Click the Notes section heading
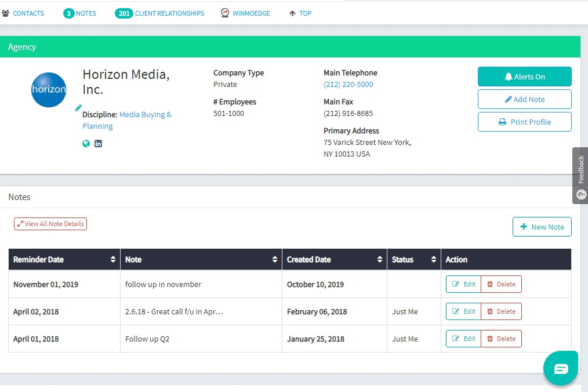This screenshot has width=588, height=392. (x=20, y=197)
